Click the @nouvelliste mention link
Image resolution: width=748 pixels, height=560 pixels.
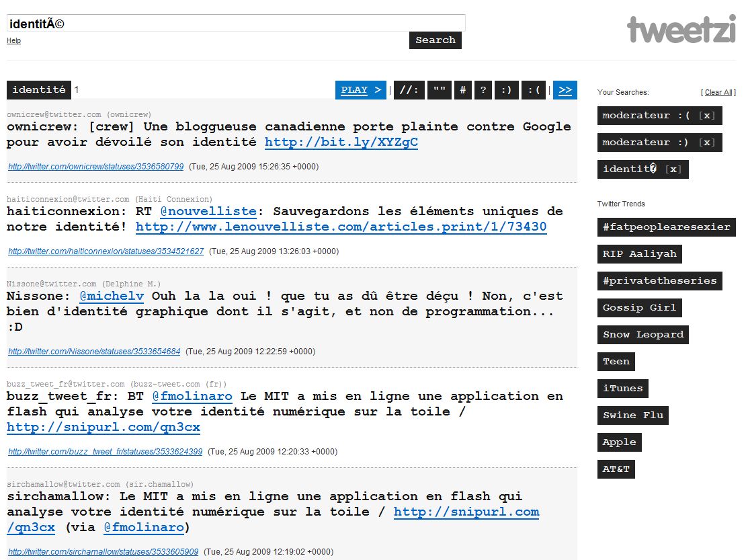208,211
